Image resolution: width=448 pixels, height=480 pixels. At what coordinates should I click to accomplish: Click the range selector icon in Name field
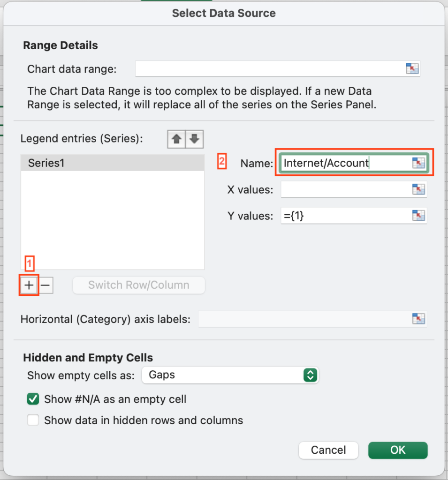(418, 163)
